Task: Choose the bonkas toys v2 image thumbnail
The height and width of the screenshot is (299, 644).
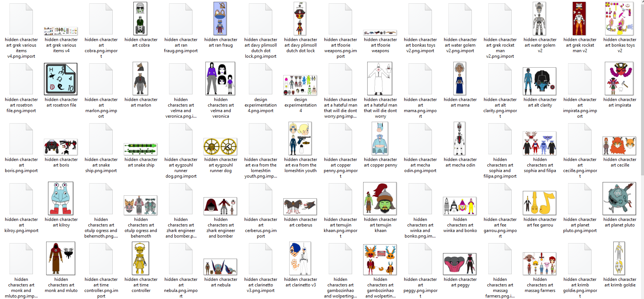Action: (619, 19)
